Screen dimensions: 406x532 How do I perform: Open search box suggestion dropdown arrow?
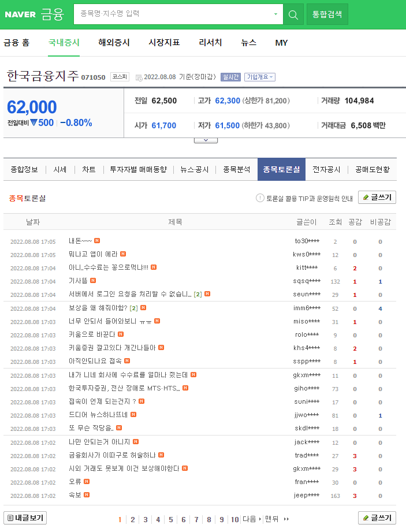[275, 14]
